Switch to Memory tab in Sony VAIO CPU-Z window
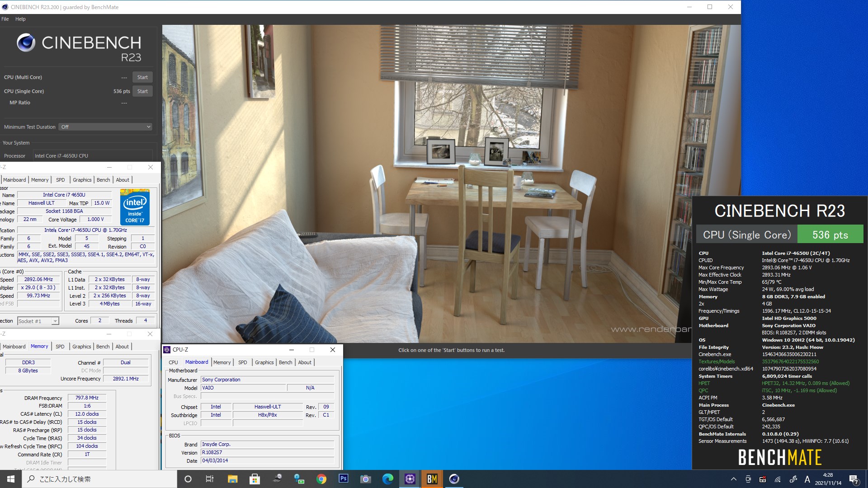This screenshot has width=868, height=488. tap(222, 362)
